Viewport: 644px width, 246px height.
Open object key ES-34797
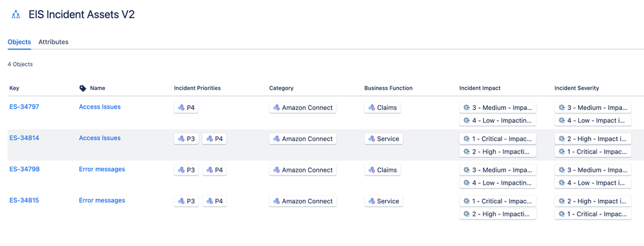click(x=24, y=107)
